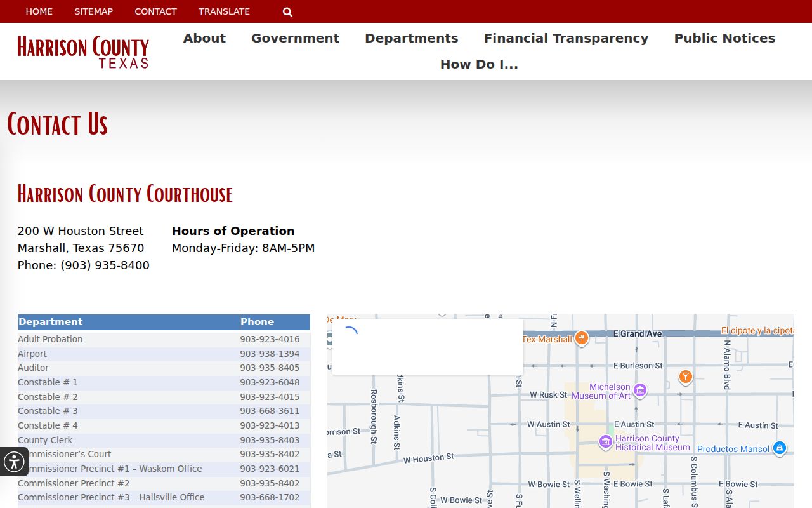Click Commissioner Precinct #3 – Hallsville Office
This screenshot has width=812, height=508.
pyautogui.click(x=111, y=497)
